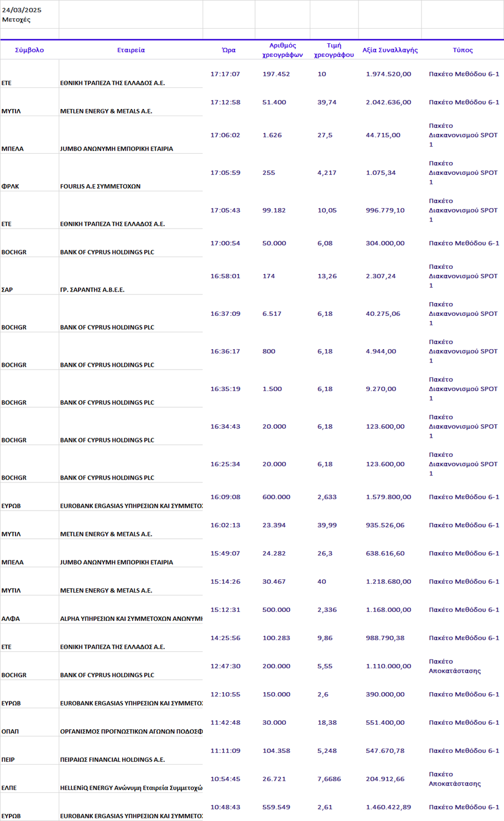
Task: Select the value cell 390.000,00
Action: (x=385, y=694)
